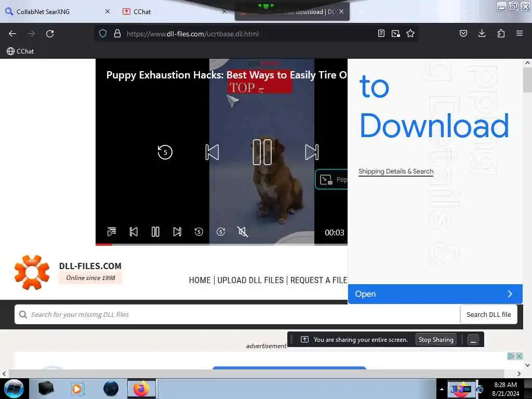The height and width of the screenshot is (399, 532).
Task: Reload the current page
Action: (50, 34)
